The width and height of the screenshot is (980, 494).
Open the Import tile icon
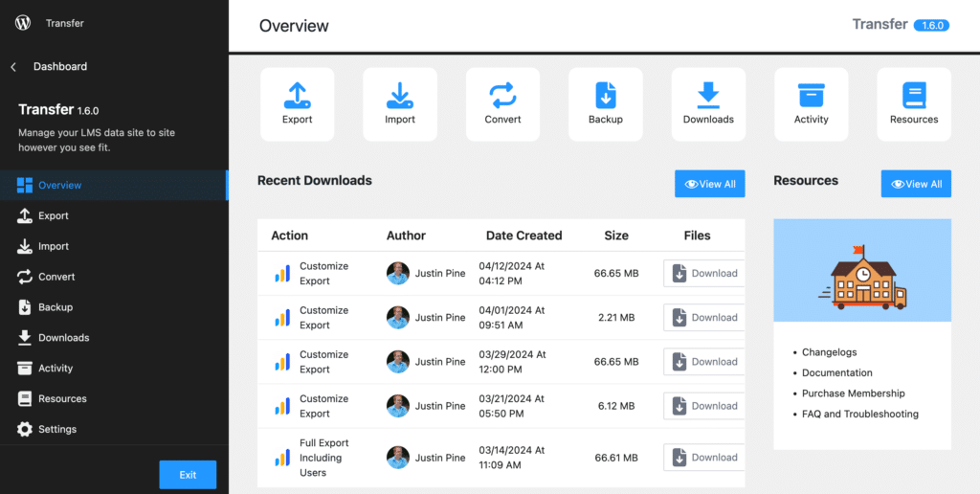coord(400,96)
